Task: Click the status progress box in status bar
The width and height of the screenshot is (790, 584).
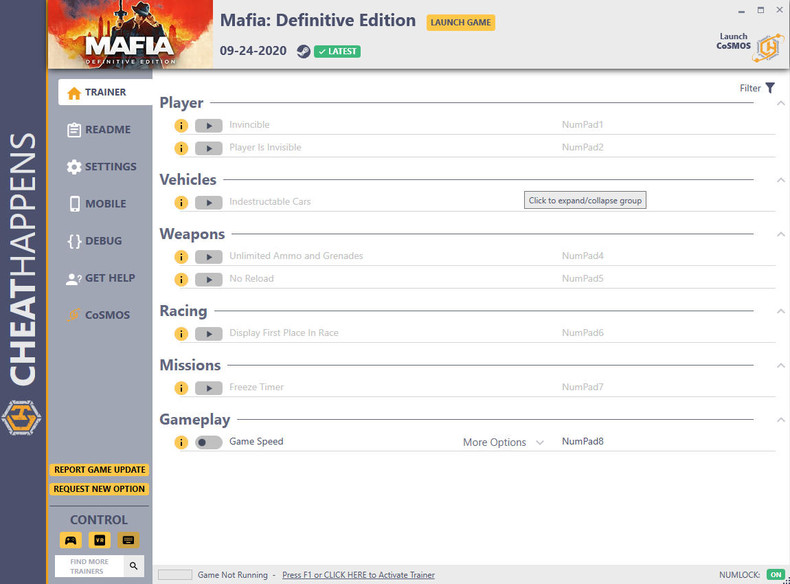Action: [x=175, y=575]
